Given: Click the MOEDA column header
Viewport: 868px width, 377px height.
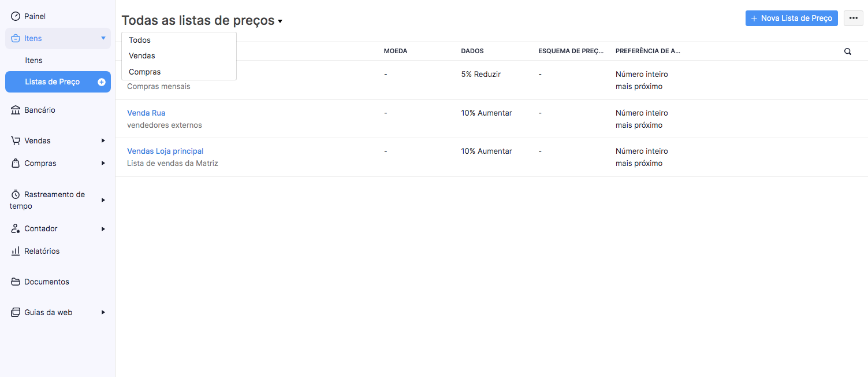Looking at the screenshot, I should [x=396, y=51].
